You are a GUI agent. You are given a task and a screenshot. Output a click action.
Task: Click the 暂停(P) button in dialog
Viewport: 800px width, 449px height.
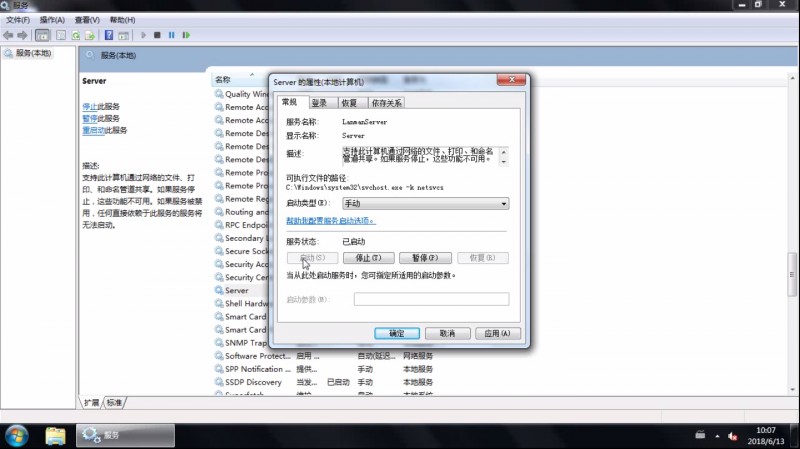[x=425, y=258]
